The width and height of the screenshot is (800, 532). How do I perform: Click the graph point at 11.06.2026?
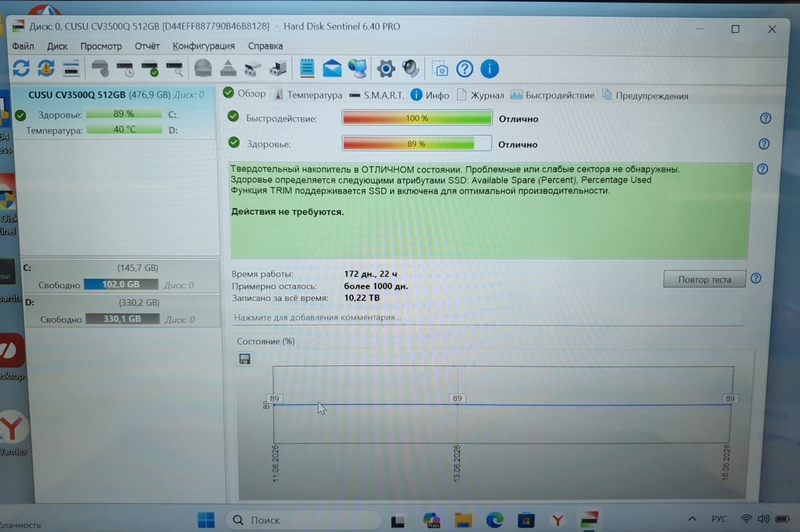pos(274,404)
